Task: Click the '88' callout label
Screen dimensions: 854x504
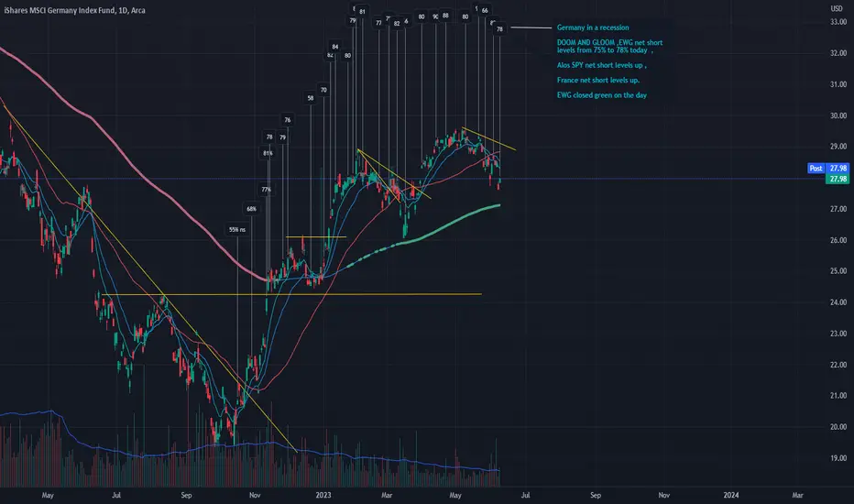Action: 445,16
